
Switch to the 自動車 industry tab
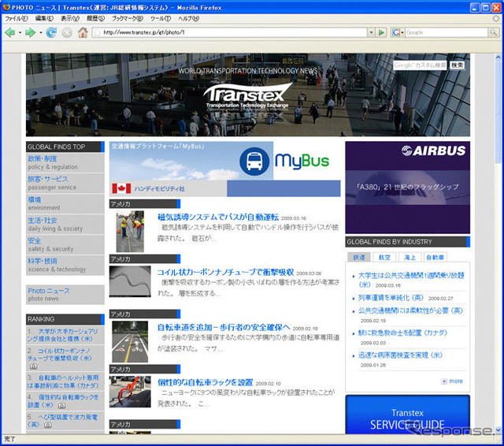point(435,257)
